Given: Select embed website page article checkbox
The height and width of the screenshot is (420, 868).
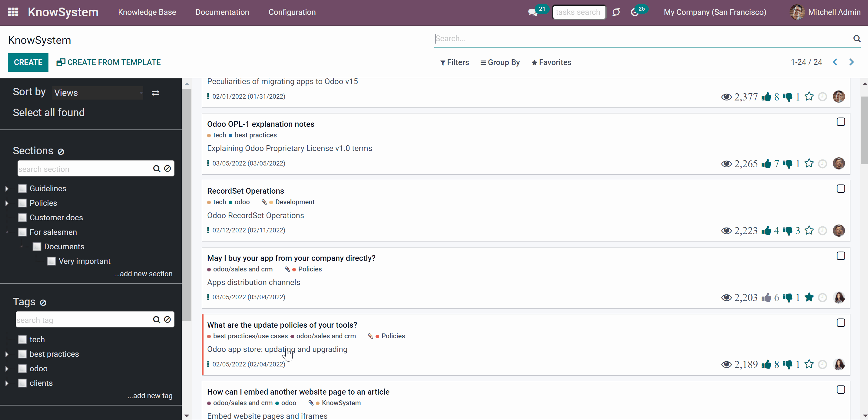Looking at the screenshot, I should tap(841, 390).
